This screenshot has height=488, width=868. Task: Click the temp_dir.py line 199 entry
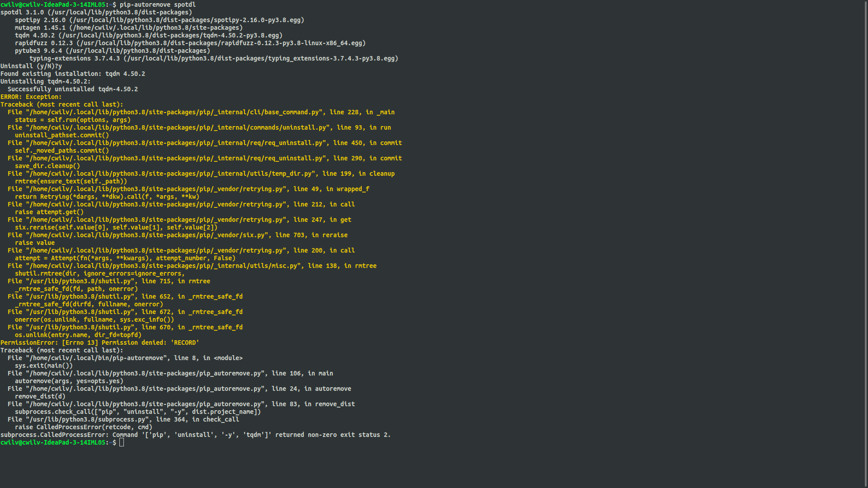click(x=201, y=174)
